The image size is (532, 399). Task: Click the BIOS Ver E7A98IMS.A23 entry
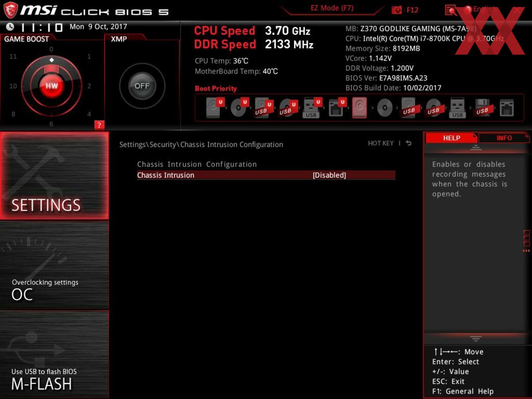(386, 78)
